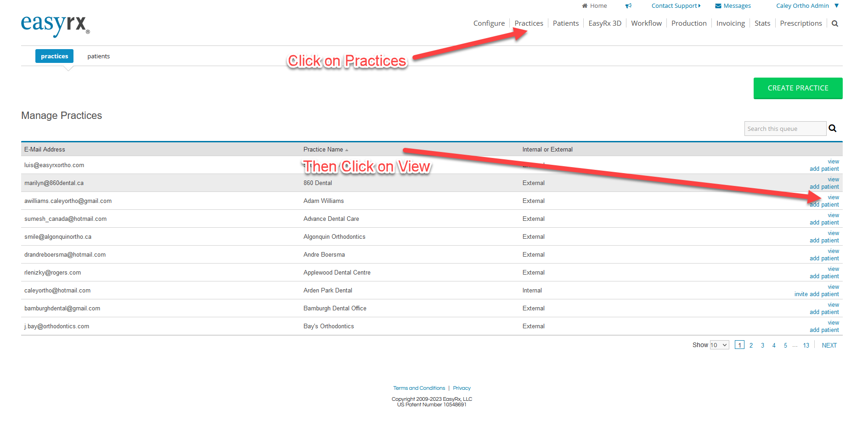View the Bamburgh Dental Office practice
Screen dimensions: 868x427
[x=833, y=305]
